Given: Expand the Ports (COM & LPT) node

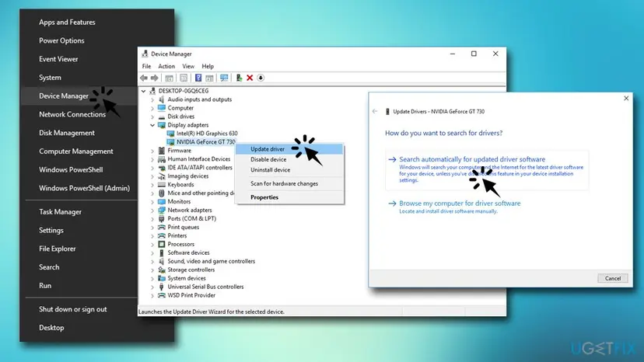Looking at the screenshot, I should pos(152,219).
